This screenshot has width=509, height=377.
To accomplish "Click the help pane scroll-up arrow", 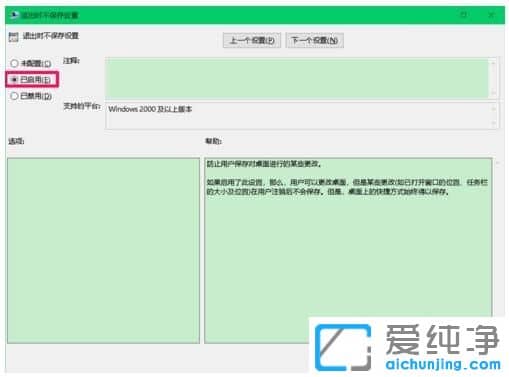I will click(498, 163).
